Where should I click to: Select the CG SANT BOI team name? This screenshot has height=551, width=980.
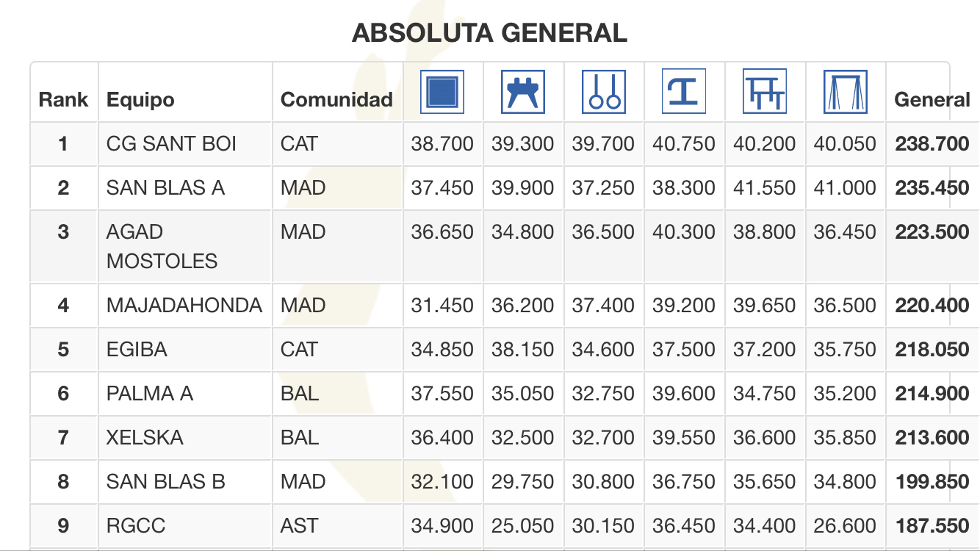[171, 144]
